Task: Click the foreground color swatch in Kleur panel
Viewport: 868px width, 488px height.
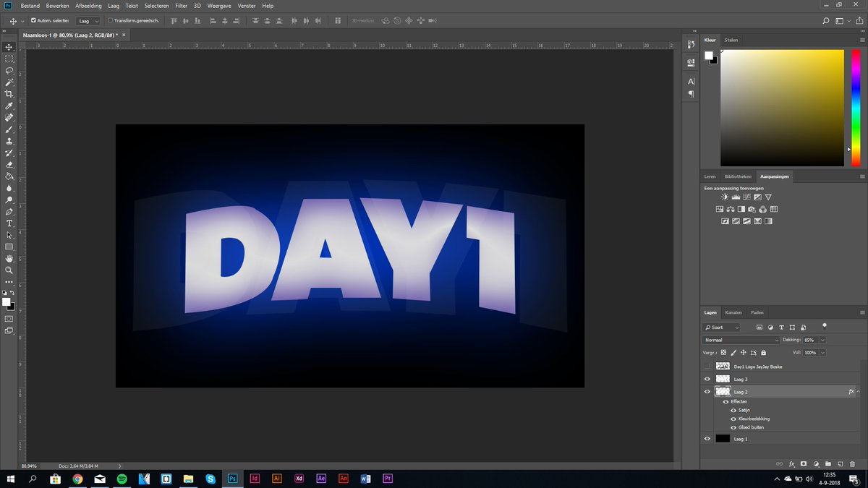Action: click(709, 55)
